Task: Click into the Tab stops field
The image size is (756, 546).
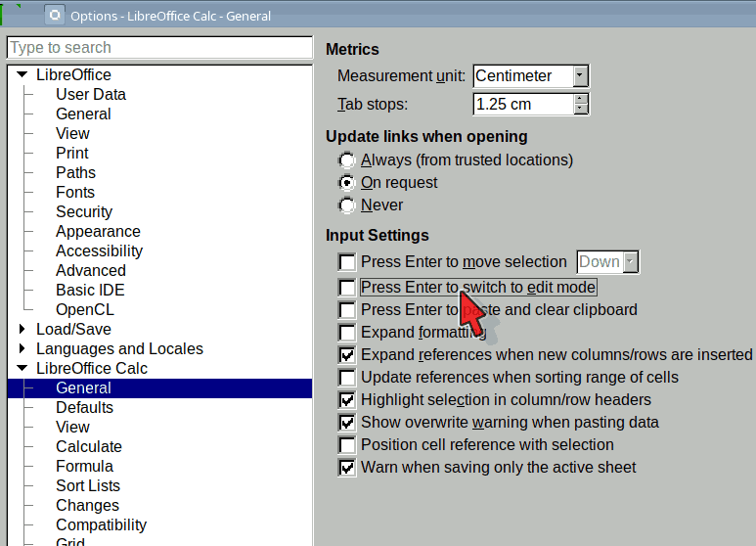Action: tap(523, 104)
